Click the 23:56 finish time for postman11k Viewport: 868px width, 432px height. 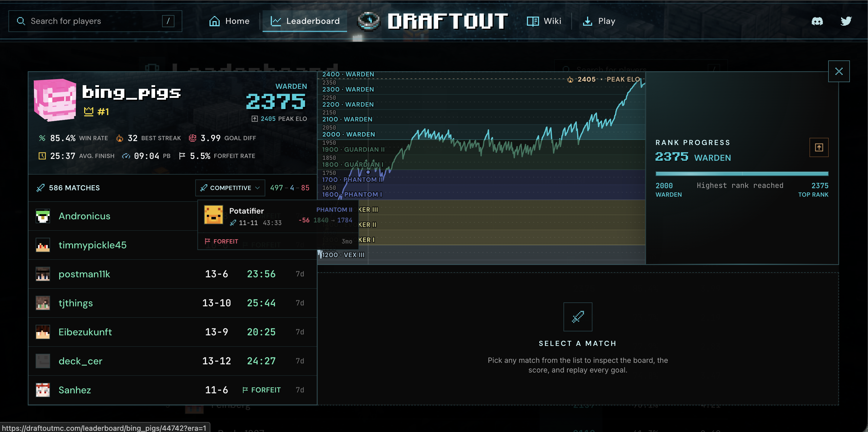(x=261, y=274)
